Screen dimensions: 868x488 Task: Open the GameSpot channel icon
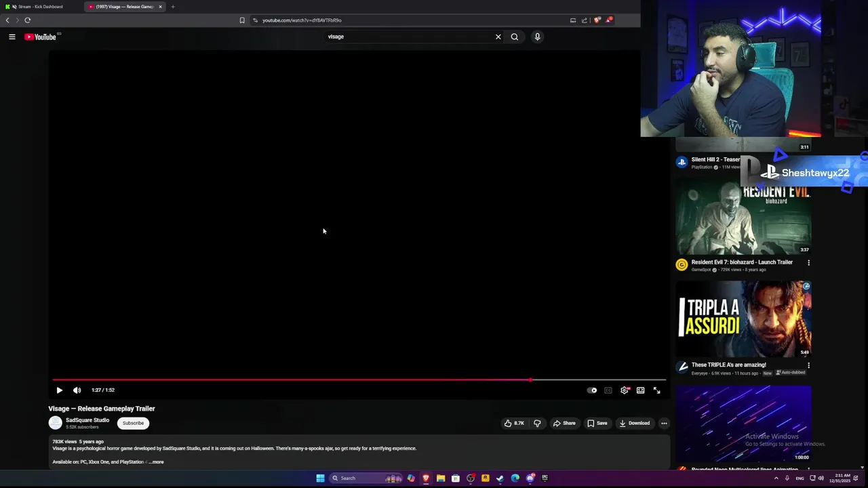pyautogui.click(x=682, y=265)
